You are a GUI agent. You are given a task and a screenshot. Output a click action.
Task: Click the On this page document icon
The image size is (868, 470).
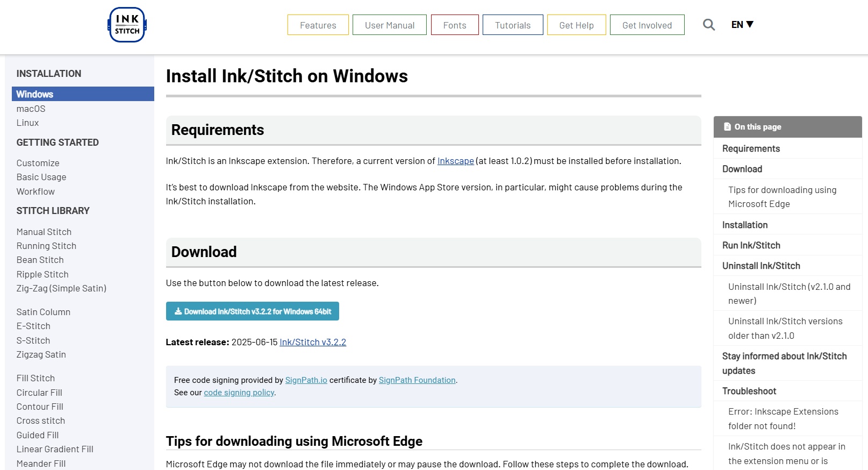(x=727, y=127)
